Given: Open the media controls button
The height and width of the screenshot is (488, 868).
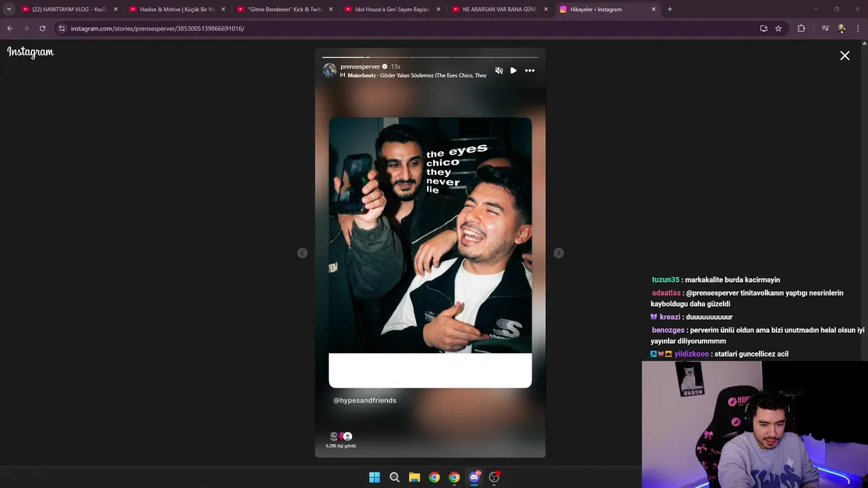Looking at the screenshot, I should (825, 28).
